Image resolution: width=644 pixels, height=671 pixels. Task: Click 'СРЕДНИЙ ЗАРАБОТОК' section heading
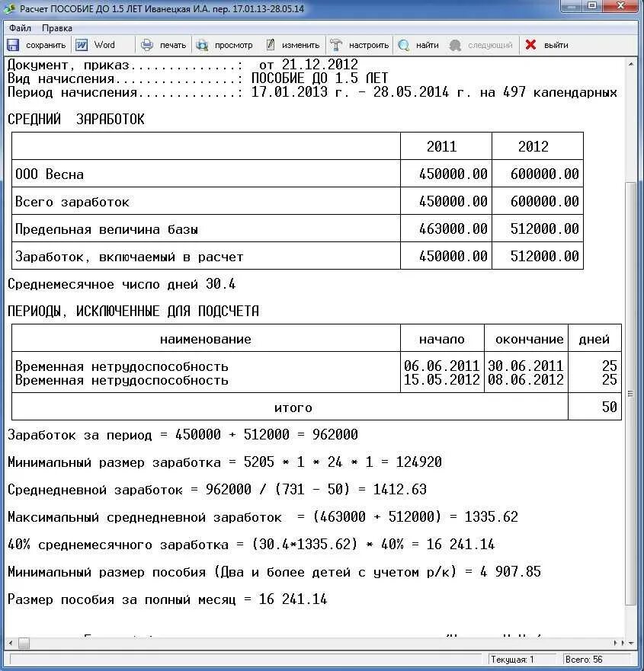tap(75, 119)
